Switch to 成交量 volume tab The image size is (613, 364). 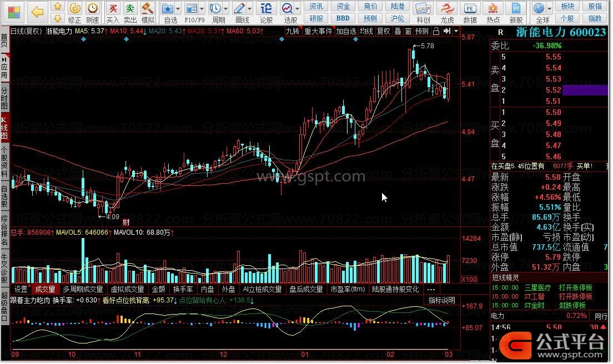pyautogui.click(x=46, y=290)
